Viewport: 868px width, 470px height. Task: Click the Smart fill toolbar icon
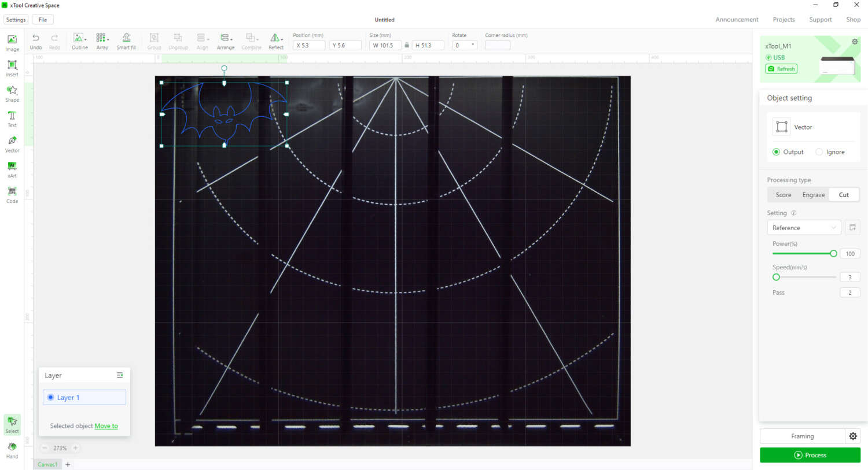pyautogui.click(x=126, y=40)
